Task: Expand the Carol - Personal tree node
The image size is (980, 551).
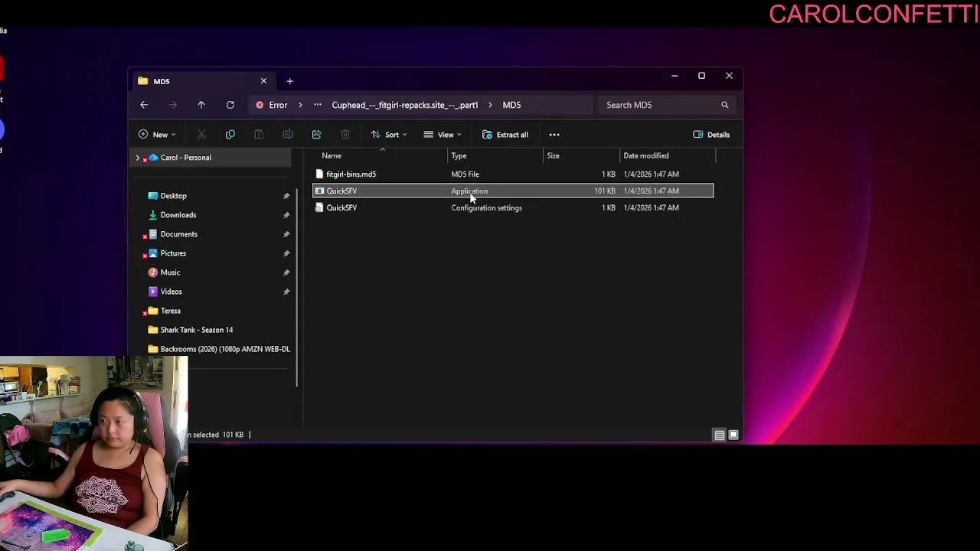Action: click(x=138, y=158)
